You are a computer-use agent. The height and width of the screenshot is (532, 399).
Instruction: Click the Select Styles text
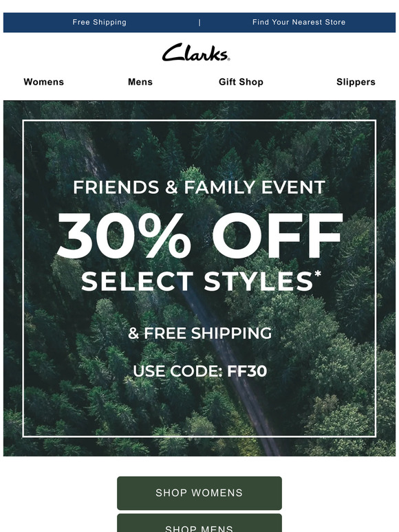197,282
